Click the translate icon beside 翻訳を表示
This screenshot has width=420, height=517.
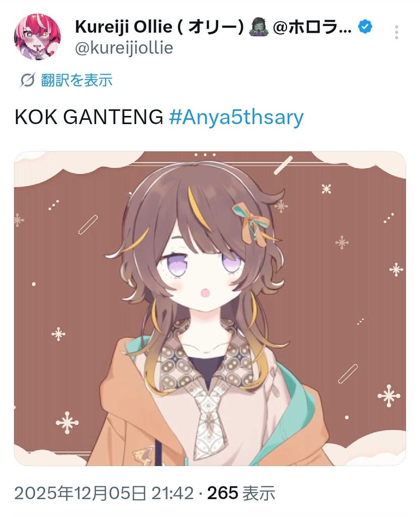click(x=27, y=80)
